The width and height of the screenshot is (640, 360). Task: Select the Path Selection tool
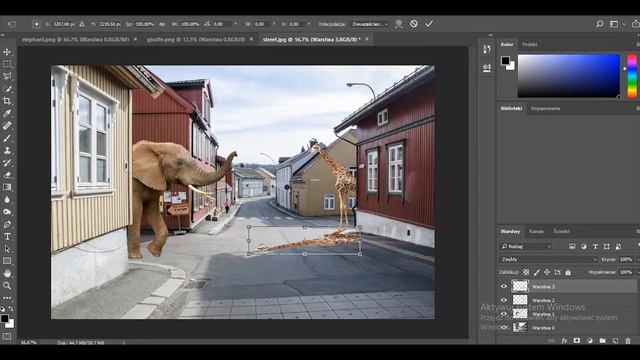pyautogui.click(x=7, y=249)
